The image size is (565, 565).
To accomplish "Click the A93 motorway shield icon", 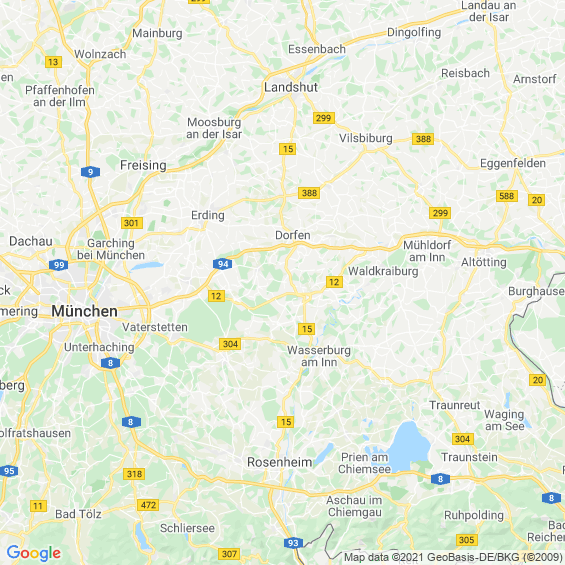I will coord(293,543).
